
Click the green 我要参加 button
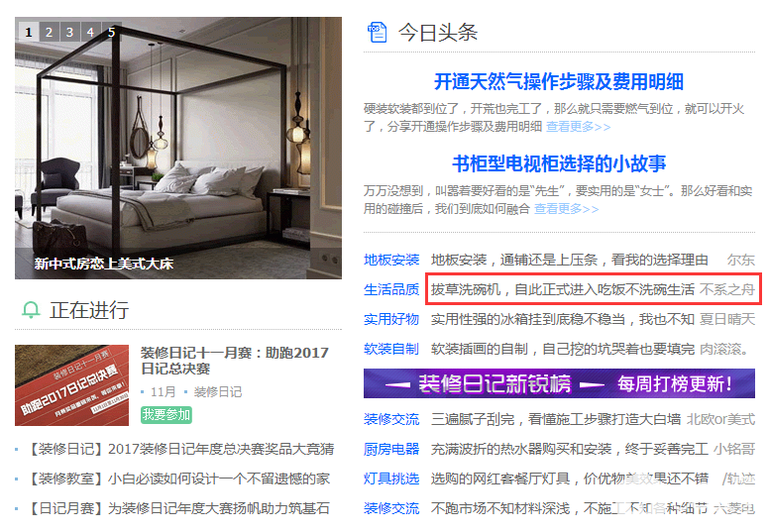166,415
